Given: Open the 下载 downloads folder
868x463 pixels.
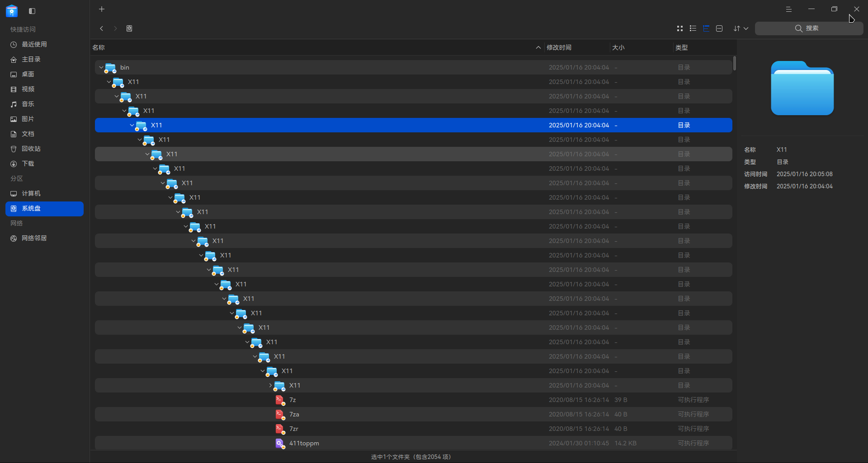Looking at the screenshot, I should point(44,164).
